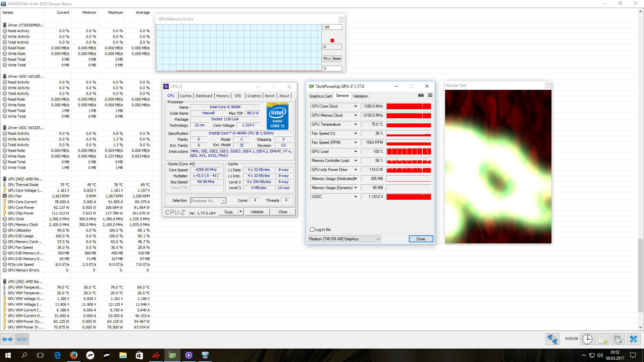Open the Radeon RX 480 Graphics dropdown
The image size is (644, 362).
(378, 239)
